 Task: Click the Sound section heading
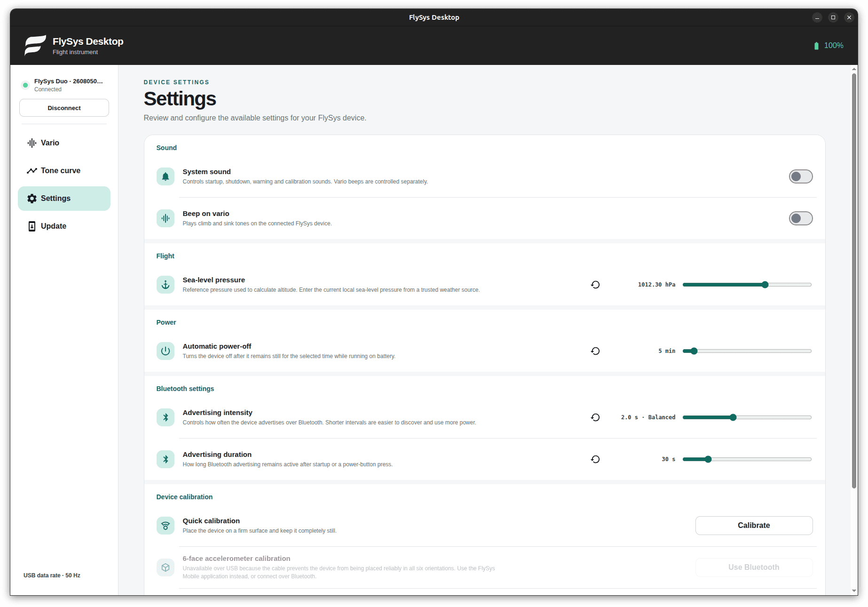166,148
